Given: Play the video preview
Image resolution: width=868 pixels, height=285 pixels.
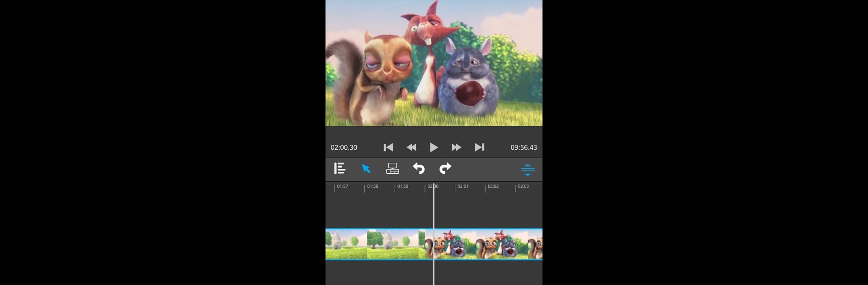Looking at the screenshot, I should coord(434,147).
